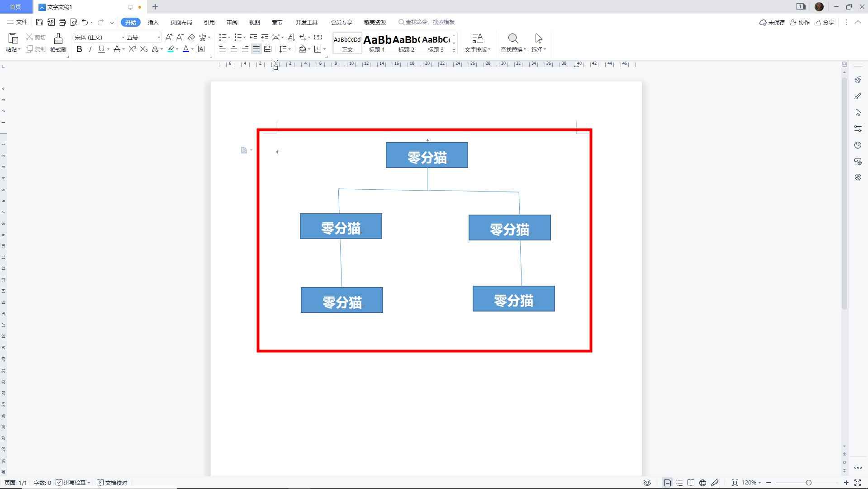Open Find and Replace (查找替换) tool
This screenshot has width=868, height=489.
point(513,43)
